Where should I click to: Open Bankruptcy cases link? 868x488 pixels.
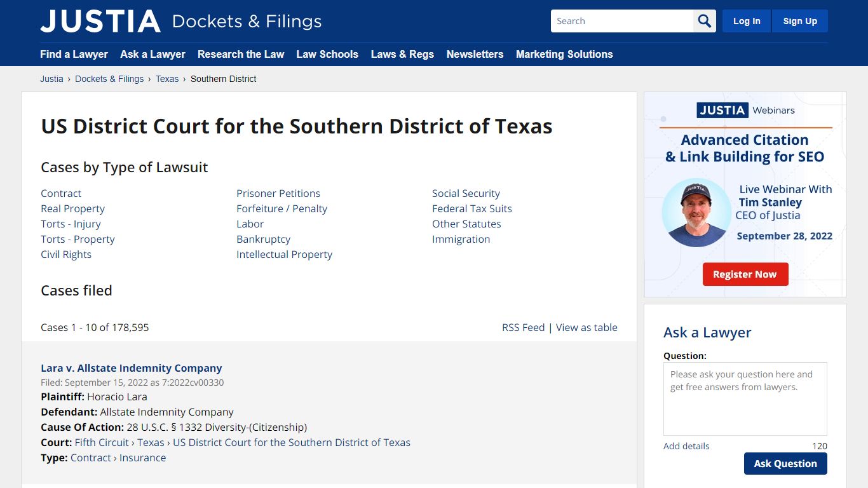[x=263, y=239]
